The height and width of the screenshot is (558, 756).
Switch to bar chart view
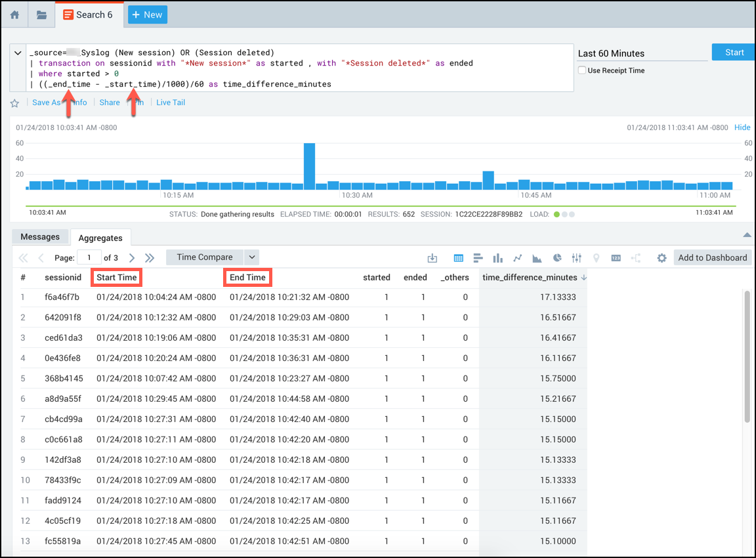coord(478,258)
